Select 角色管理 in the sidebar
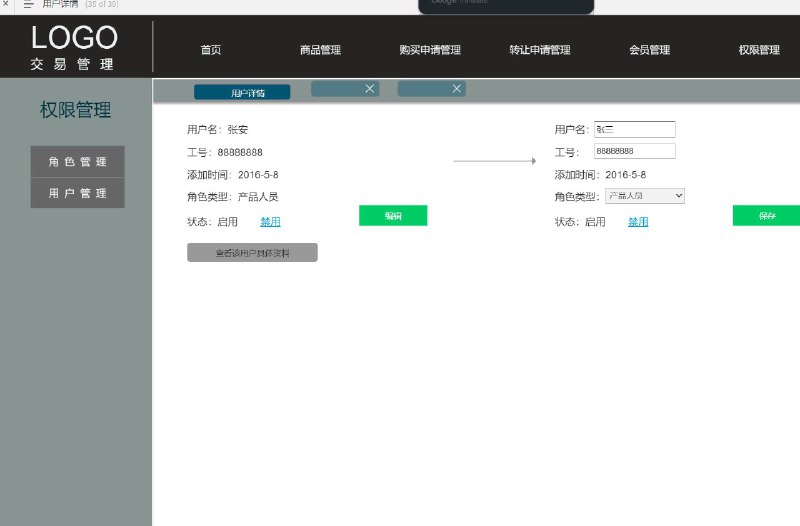 pyautogui.click(x=78, y=162)
